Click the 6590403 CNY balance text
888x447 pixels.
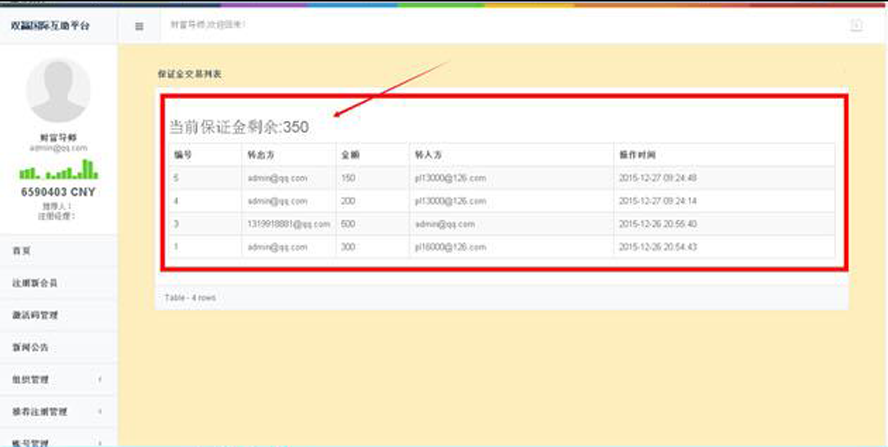point(58,192)
